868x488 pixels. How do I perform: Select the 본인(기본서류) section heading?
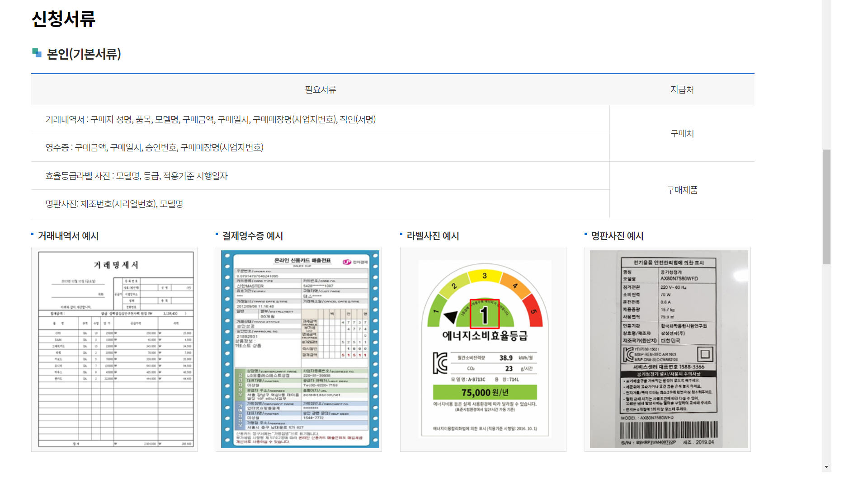pos(83,54)
